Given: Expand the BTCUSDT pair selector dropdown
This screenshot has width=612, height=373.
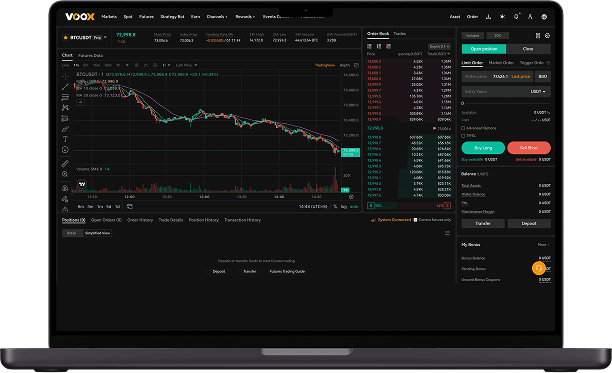Looking at the screenshot, I should pyautogui.click(x=105, y=37).
